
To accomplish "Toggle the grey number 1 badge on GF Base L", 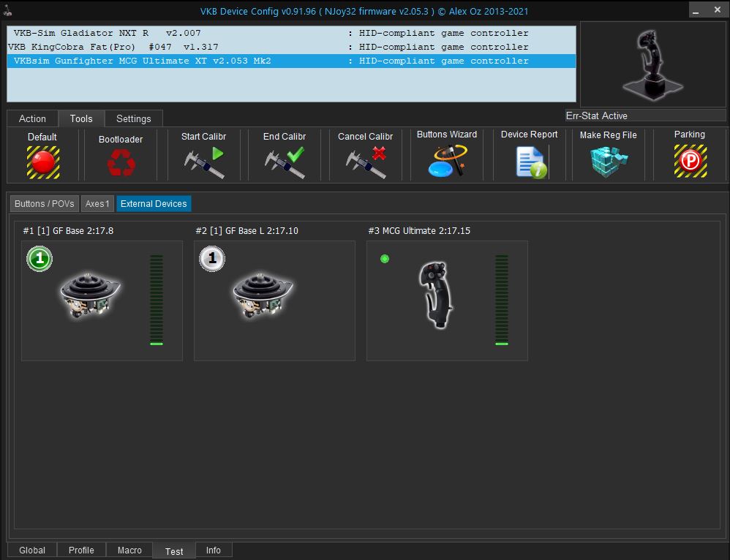I will [x=212, y=259].
